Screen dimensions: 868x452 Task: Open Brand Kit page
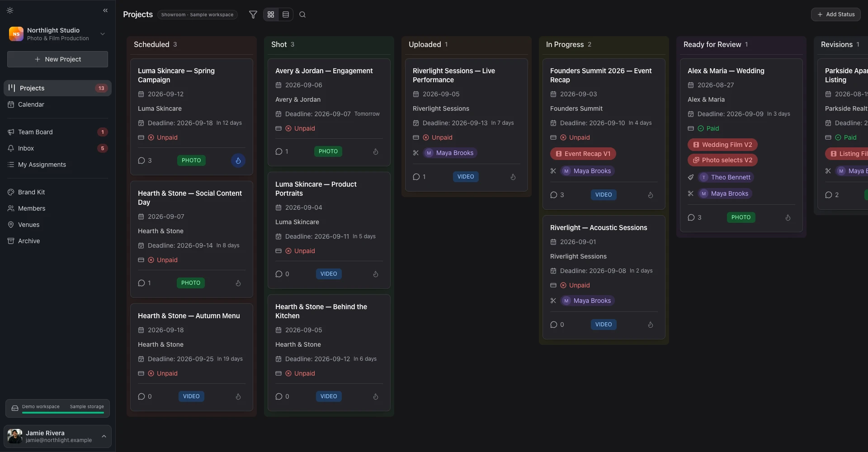click(x=57, y=192)
